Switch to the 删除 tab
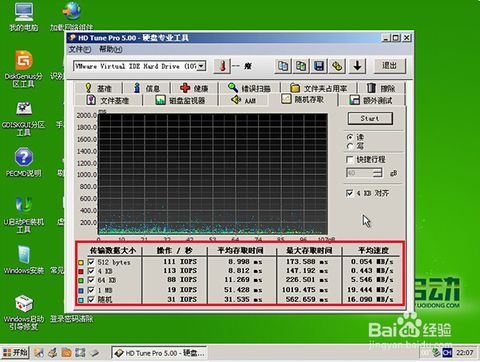The image size is (480, 362). pos(381,88)
